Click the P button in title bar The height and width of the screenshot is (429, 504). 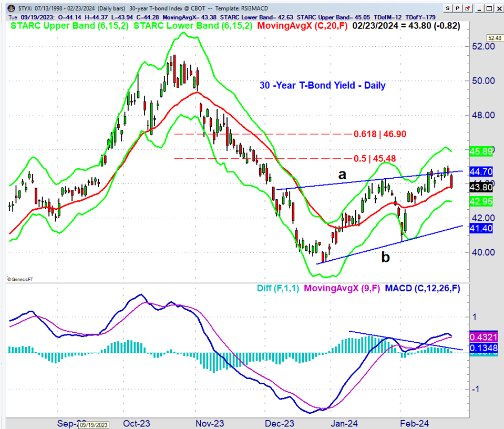click(457, 8)
